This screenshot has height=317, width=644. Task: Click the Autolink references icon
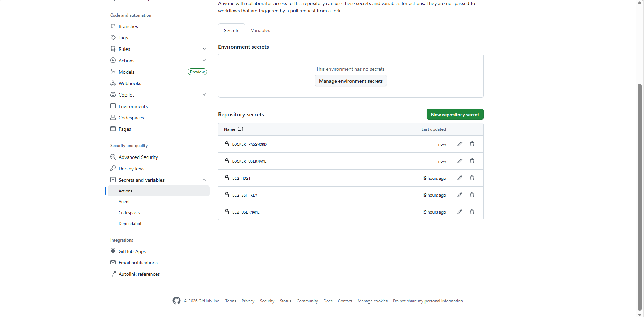pyautogui.click(x=113, y=274)
